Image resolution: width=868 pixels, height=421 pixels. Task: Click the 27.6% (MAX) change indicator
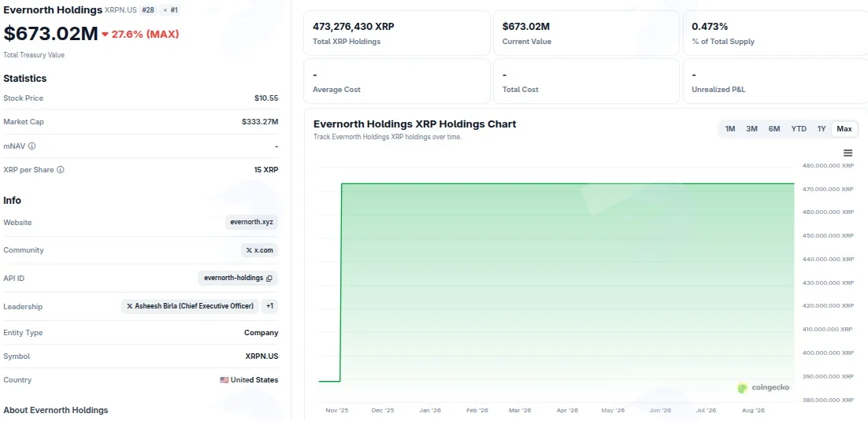tap(141, 35)
